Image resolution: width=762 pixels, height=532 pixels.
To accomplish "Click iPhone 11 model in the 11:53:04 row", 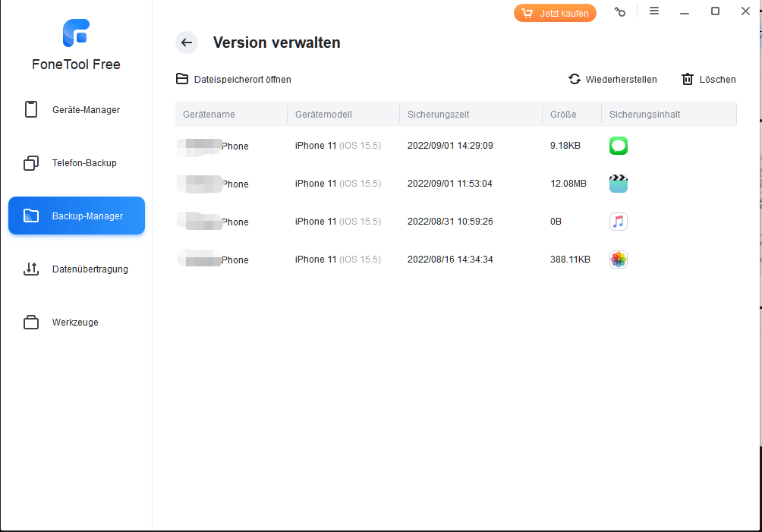I will pyautogui.click(x=338, y=184).
